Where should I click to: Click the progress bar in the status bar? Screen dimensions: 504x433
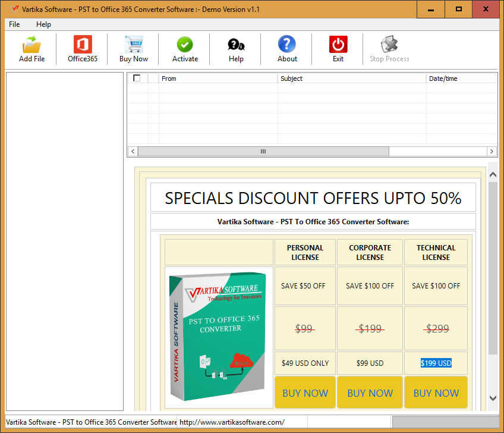coord(446,422)
